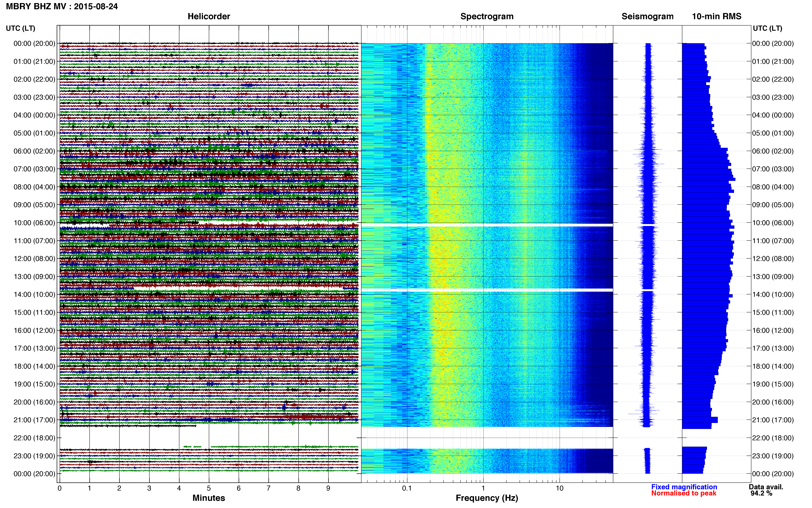Click left-axis time label "11:00 (07:00)"
This screenshot has width=812, height=508.
34,241
